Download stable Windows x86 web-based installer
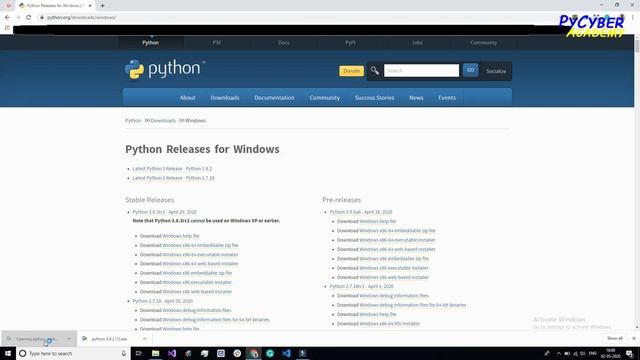 point(197,292)
